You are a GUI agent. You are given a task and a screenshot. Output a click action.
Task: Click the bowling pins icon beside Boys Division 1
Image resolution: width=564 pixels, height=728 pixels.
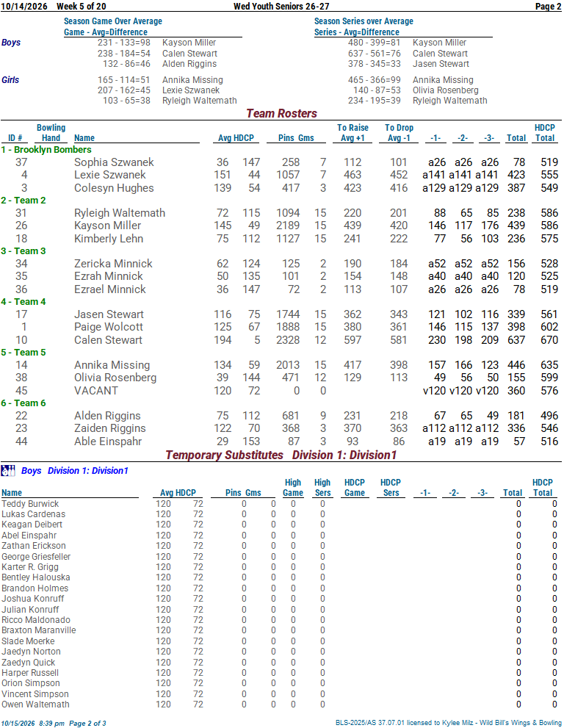[8, 471]
